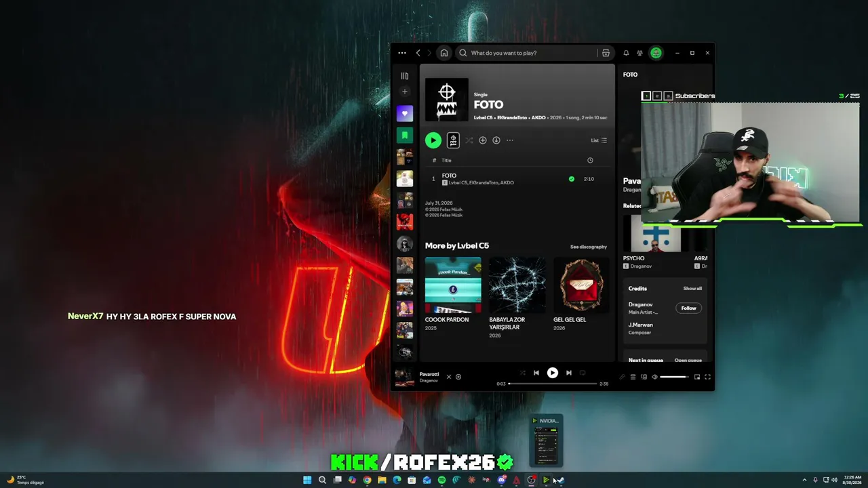868x488 pixels.
Task: Open Windows taskbar search
Action: tap(322, 480)
